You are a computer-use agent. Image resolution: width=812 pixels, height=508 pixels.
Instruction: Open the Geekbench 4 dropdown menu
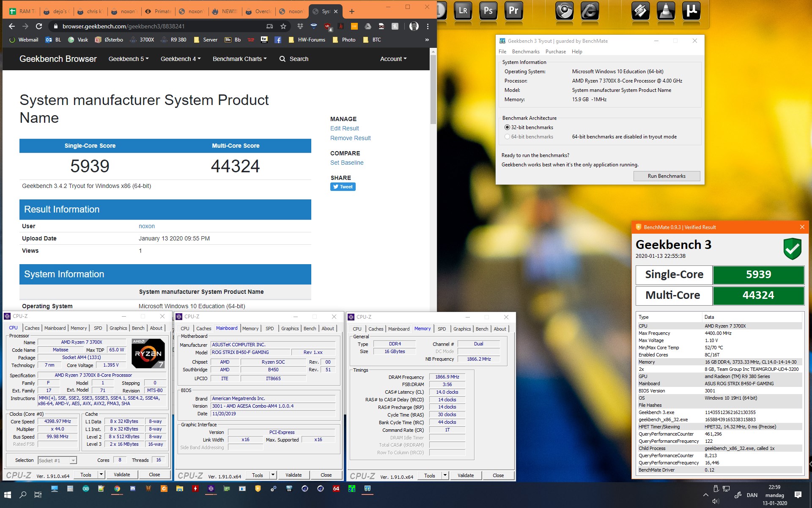click(181, 59)
